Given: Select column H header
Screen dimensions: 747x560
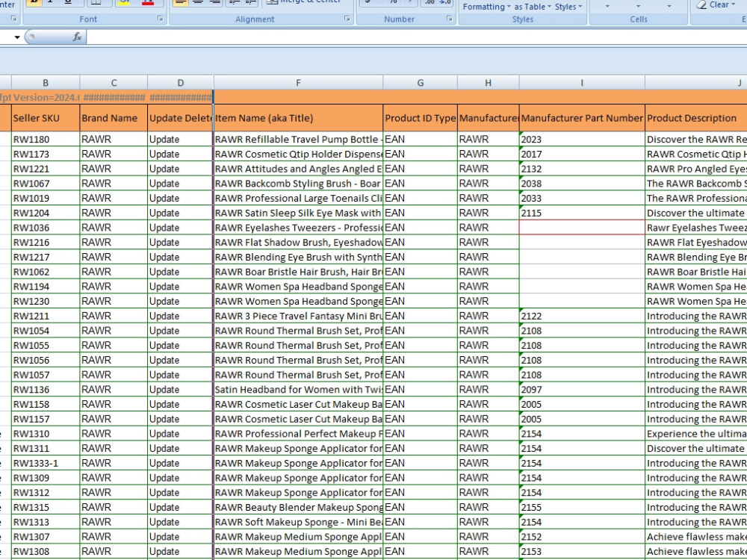Looking at the screenshot, I should coord(489,82).
